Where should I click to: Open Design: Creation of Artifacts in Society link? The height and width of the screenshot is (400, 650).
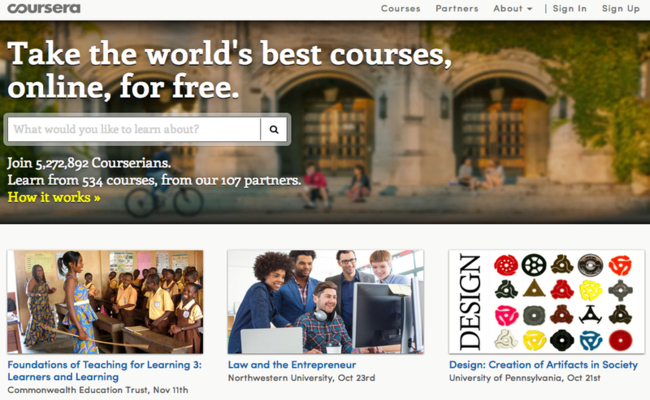543,365
